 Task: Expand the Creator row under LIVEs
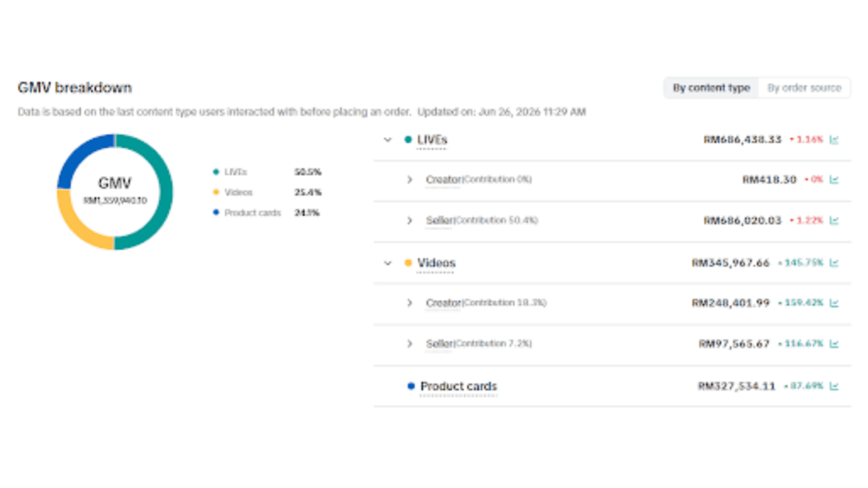(410, 180)
